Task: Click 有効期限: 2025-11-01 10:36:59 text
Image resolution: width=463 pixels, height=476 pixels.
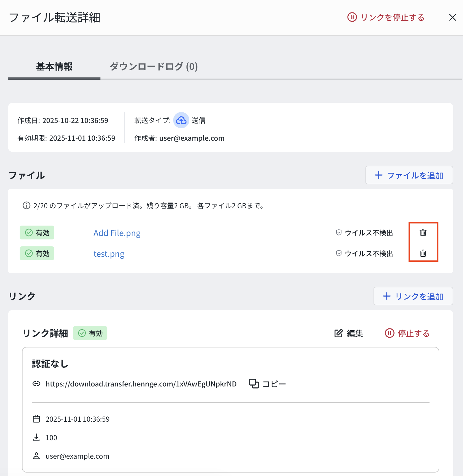Action: coord(66,138)
